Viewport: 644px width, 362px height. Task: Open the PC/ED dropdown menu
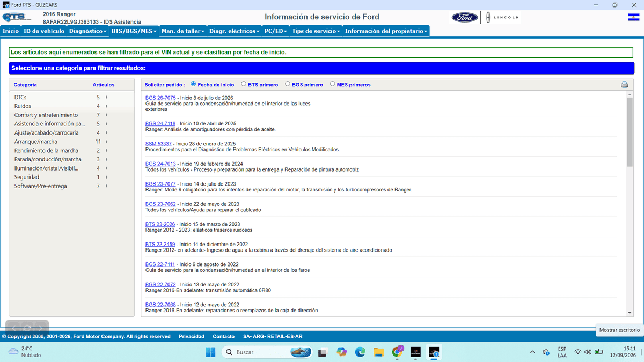coord(276,31)
